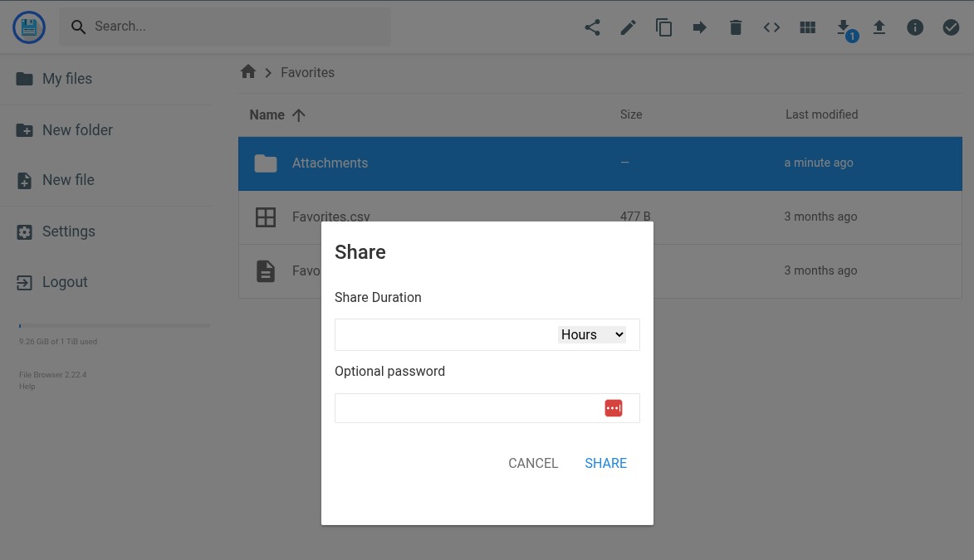974x560 pixels.
Task: Upload files with upload icon
Action: point(879,27)
